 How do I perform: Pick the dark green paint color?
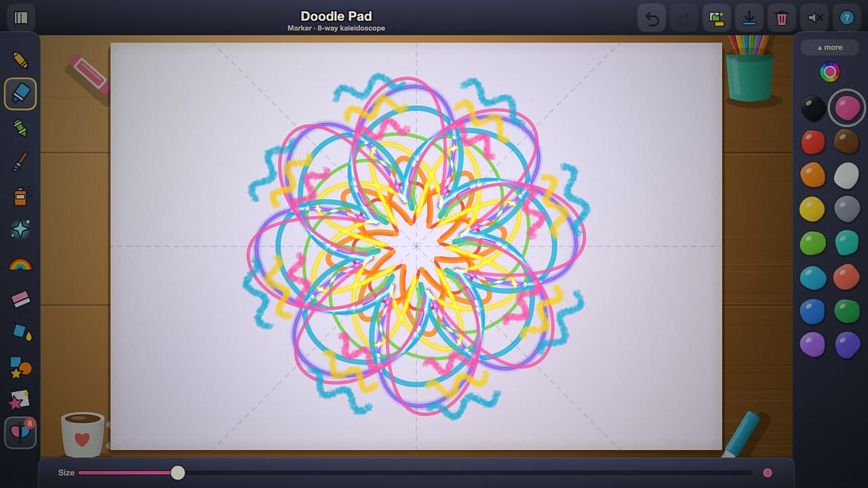tap(847, 310)
